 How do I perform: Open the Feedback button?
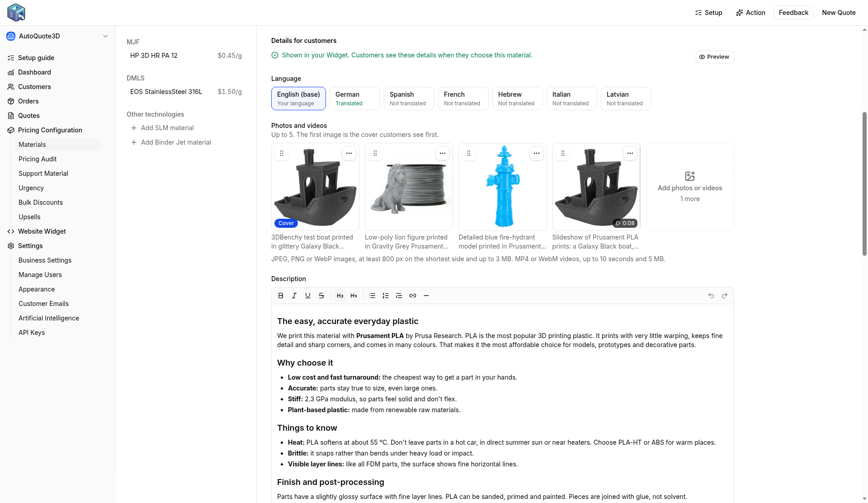(x=793, y=13)
